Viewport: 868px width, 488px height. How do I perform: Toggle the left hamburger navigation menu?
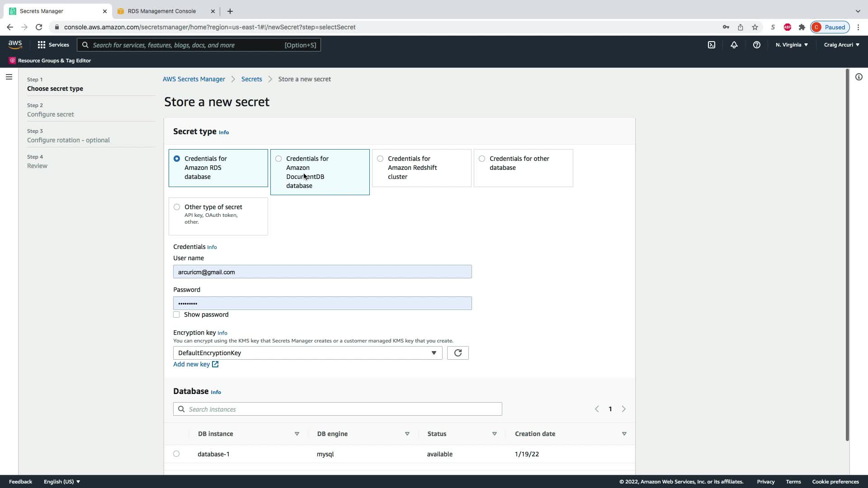point(9,77)
